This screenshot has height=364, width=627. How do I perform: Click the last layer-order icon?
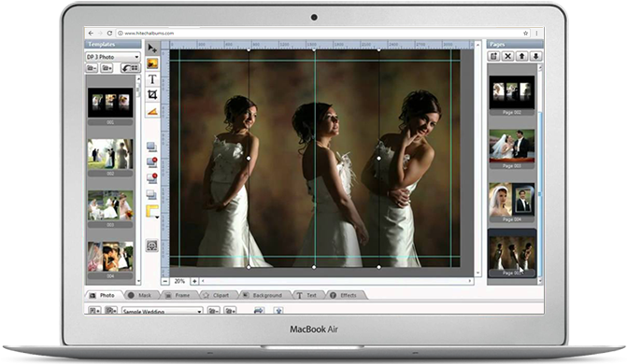151,194
